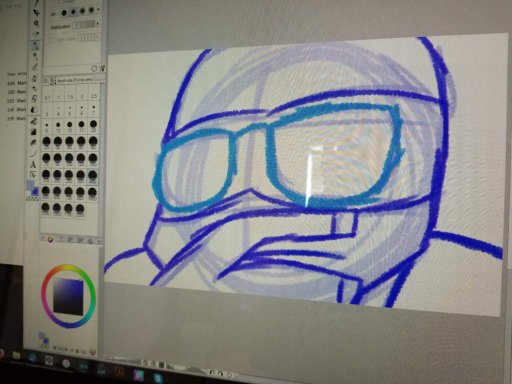Expand the Stabilization slider arrow
The width and height of the screenshot is (512, 384).
coord(98,24)
